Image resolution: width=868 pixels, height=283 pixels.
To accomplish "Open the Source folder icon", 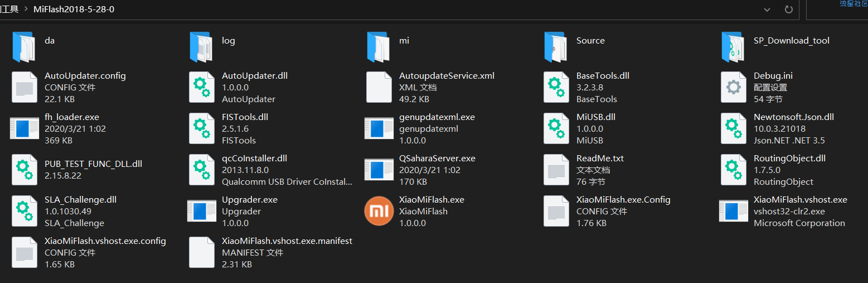I will [556, 46].
